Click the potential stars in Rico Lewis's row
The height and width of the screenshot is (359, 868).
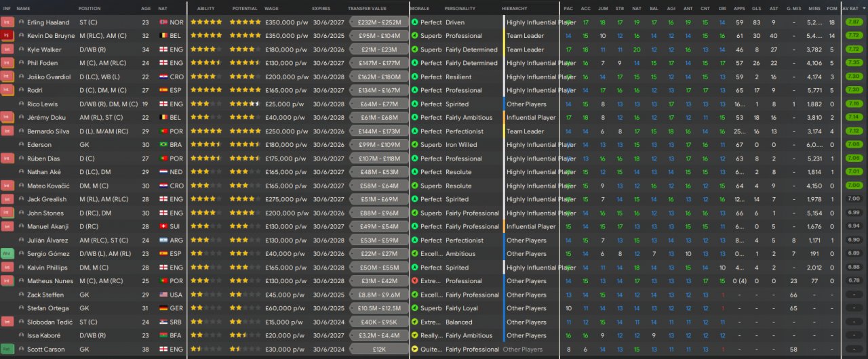tap(245, 104)
